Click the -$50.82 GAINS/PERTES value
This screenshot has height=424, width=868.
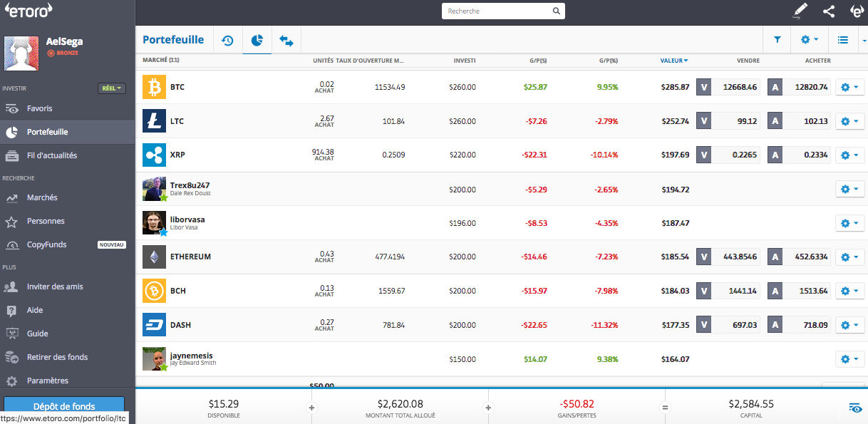pyautogui.click(x=577, y=404)
